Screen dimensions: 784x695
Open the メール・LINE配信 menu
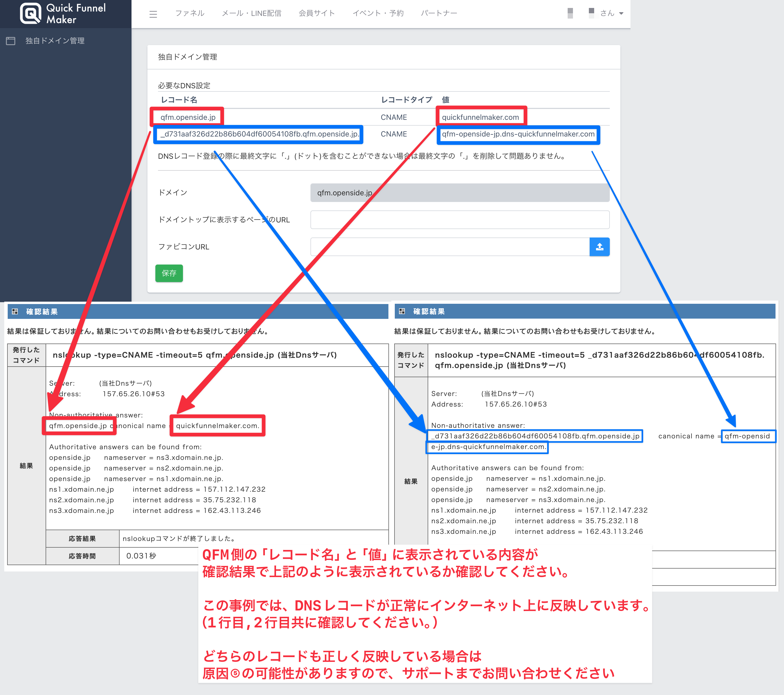point(251,14)
